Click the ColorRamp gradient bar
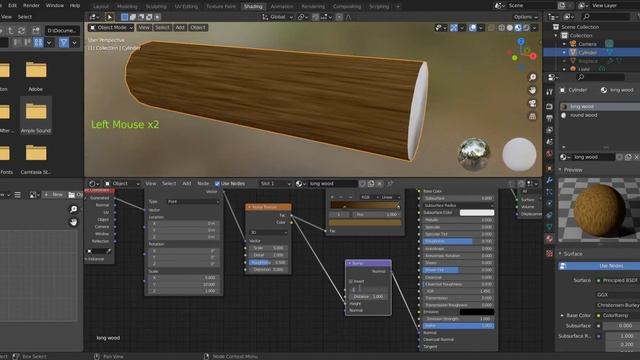Image resolution: width=640 pixels, height=360 pixels. 365,205
